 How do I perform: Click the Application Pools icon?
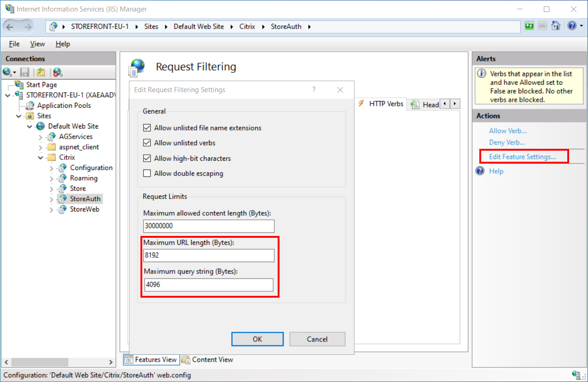(30, 105)
